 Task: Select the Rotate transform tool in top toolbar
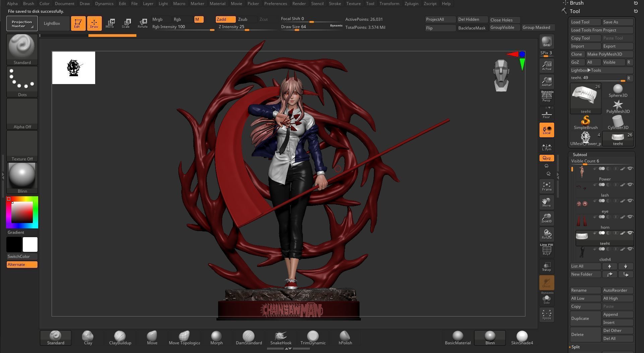pyautogui.click(x=142, y=23)
